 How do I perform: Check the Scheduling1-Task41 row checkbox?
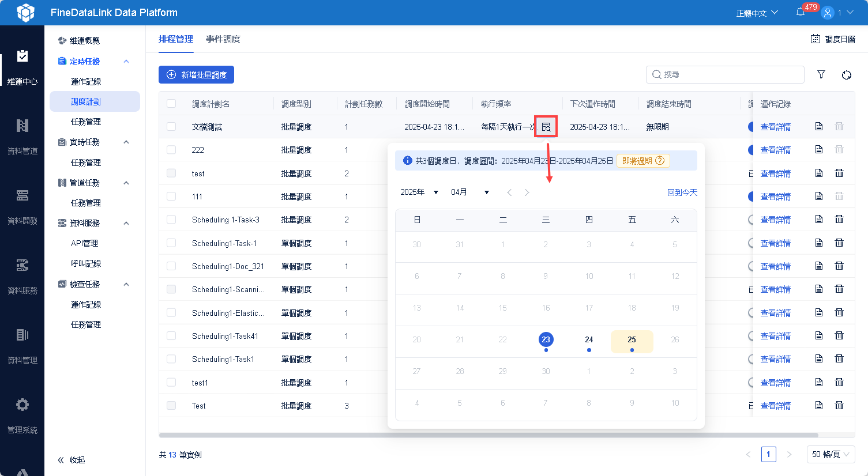click(x=171, y=336)
